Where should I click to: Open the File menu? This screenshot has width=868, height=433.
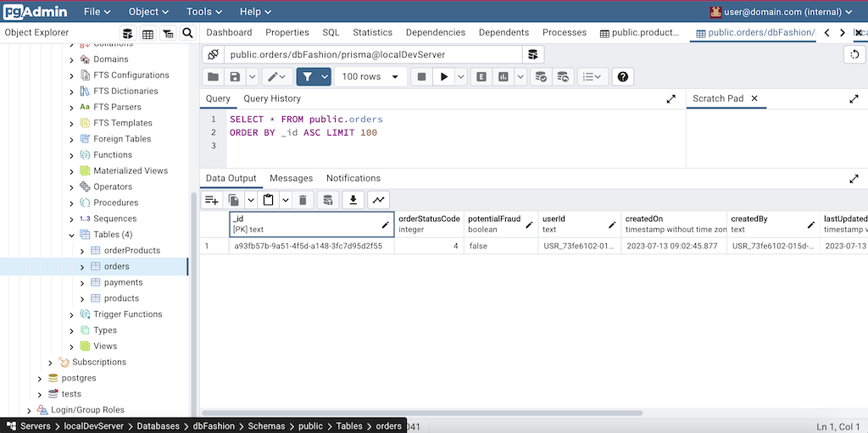97,12
